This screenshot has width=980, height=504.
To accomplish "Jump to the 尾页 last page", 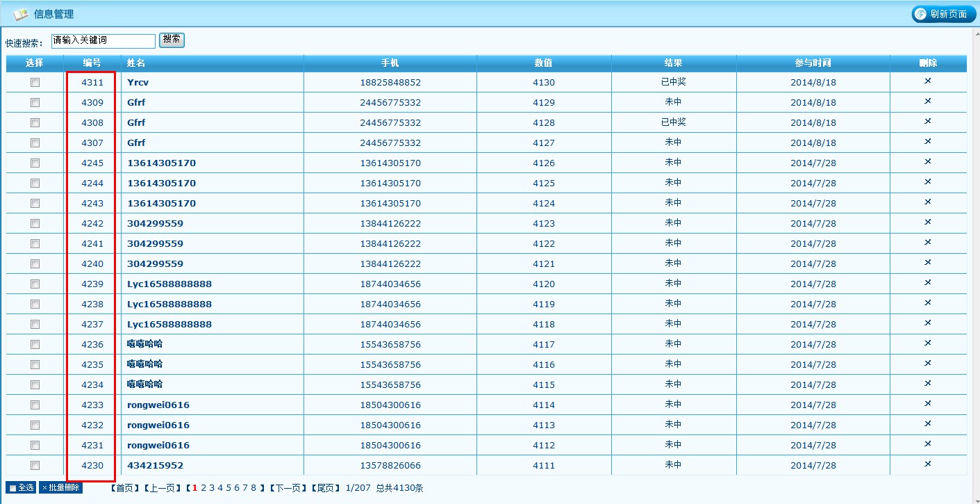I will point(325,488).
